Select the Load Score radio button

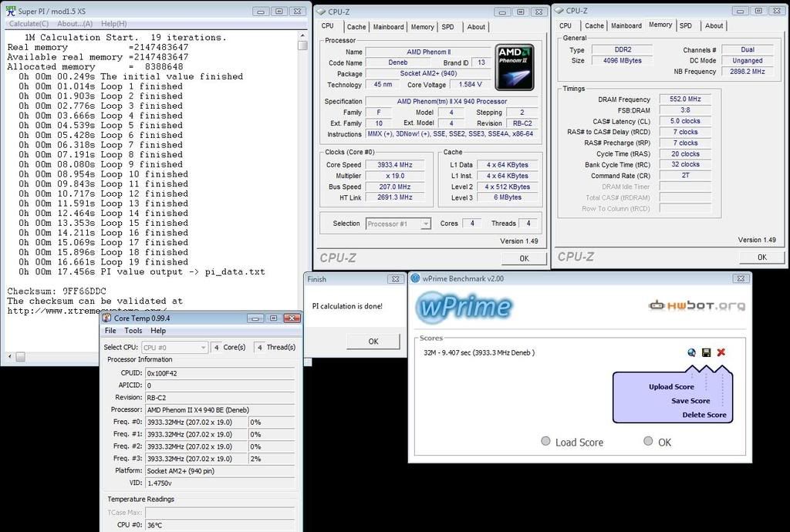point(545,441)
